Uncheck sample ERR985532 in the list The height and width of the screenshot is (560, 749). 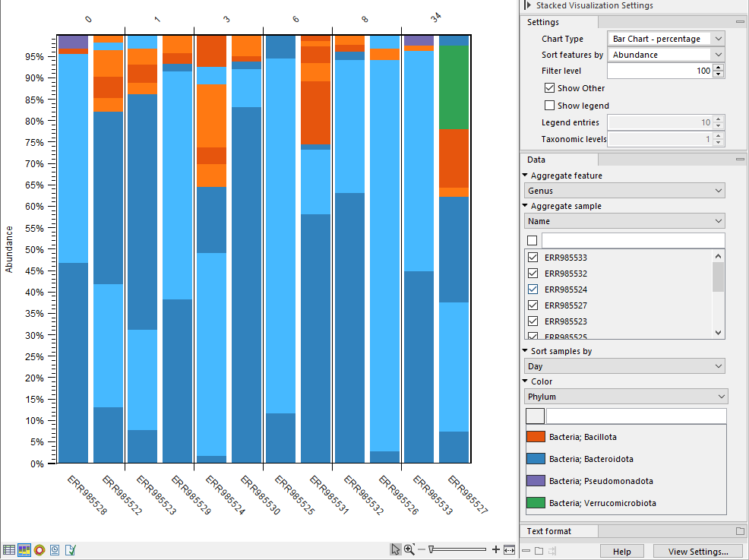[533, 274]
